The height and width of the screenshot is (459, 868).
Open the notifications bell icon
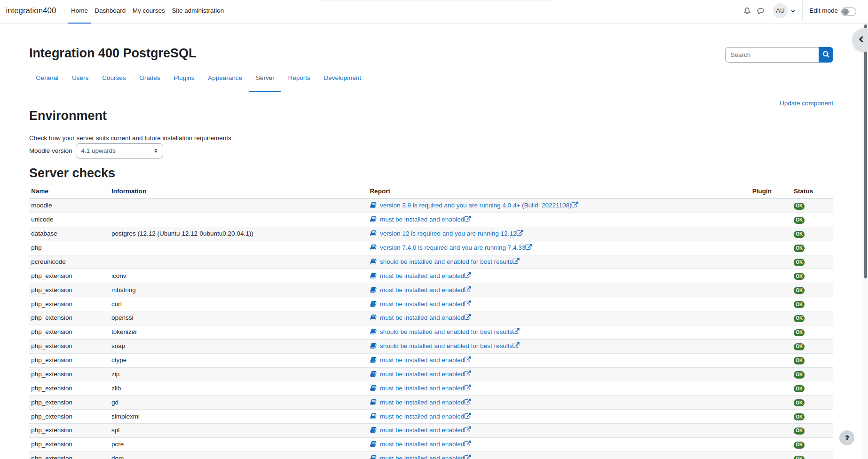[747, 11]
